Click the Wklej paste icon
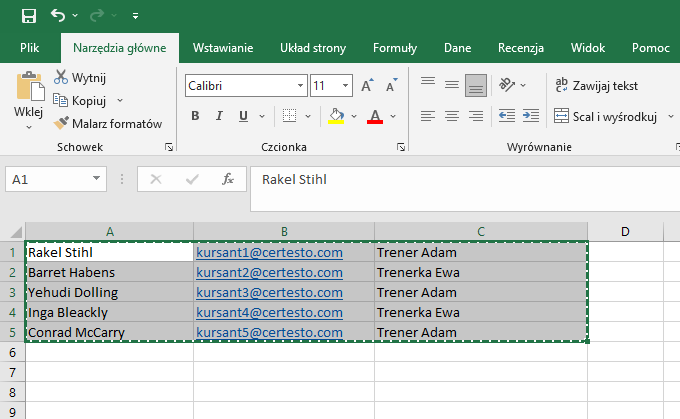680x419 pixels. 29,86
